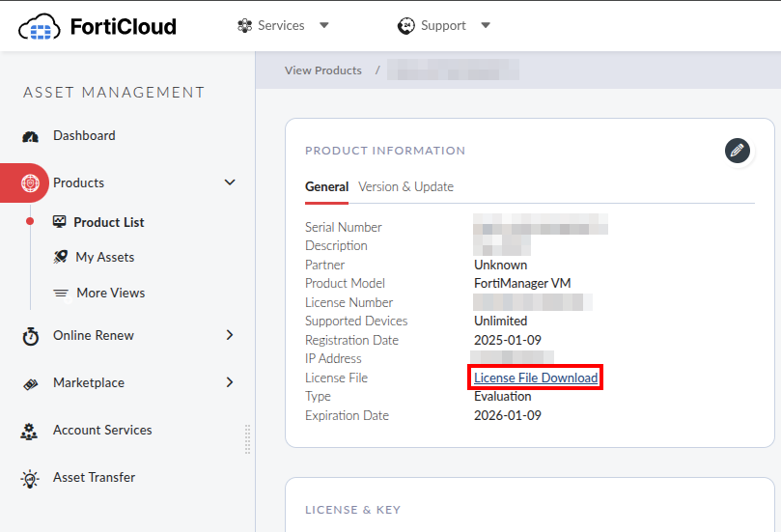Select Product List in sidebar

point(108,222)
